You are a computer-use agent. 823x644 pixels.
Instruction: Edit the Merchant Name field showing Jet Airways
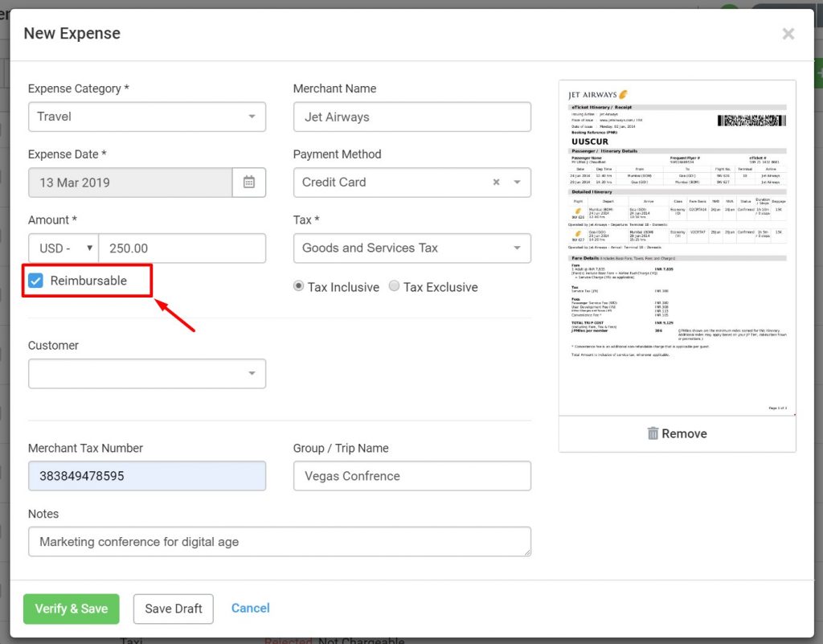(x=411, y=116)
